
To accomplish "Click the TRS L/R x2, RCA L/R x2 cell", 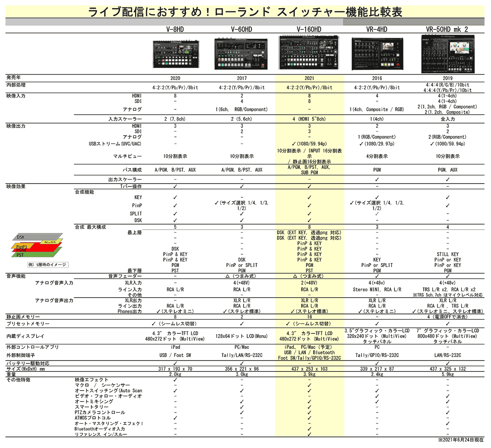I will (449, 290).
